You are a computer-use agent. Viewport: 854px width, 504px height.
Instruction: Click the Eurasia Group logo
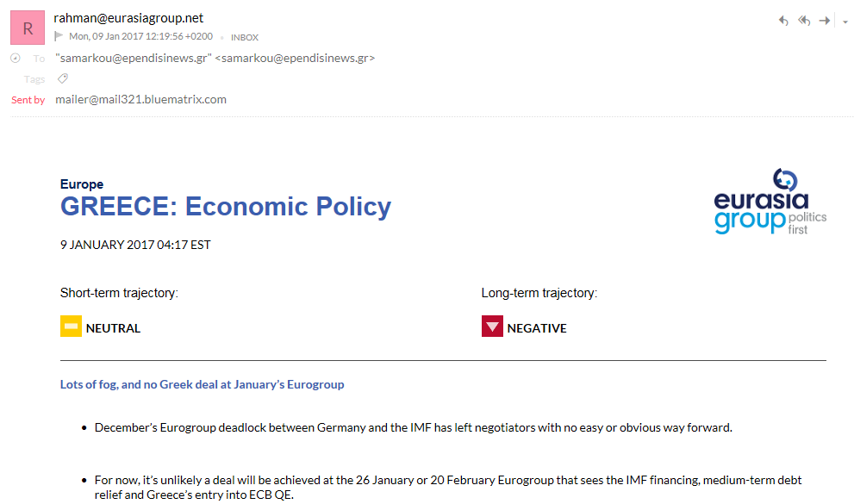(770, 202)
